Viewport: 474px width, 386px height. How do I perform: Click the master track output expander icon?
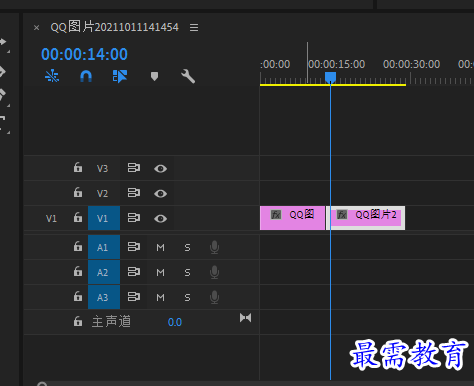coord(245,318)
